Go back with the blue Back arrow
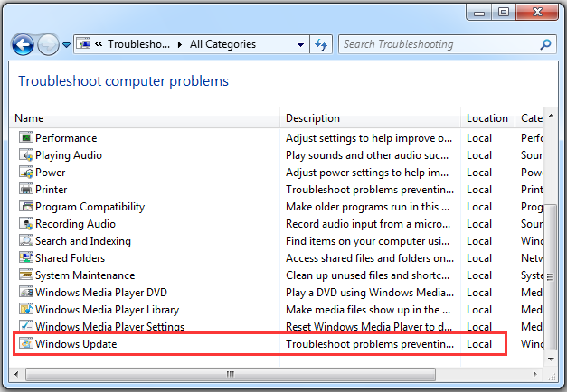 click(23, 45)
